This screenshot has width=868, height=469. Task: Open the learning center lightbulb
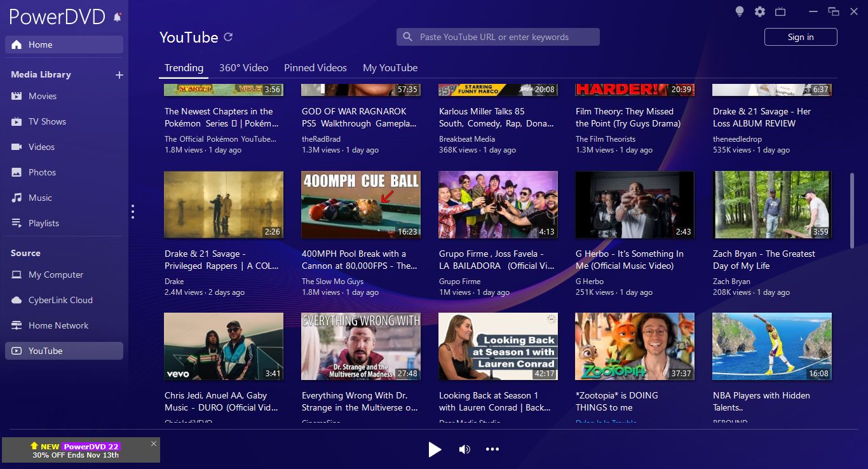740,11
